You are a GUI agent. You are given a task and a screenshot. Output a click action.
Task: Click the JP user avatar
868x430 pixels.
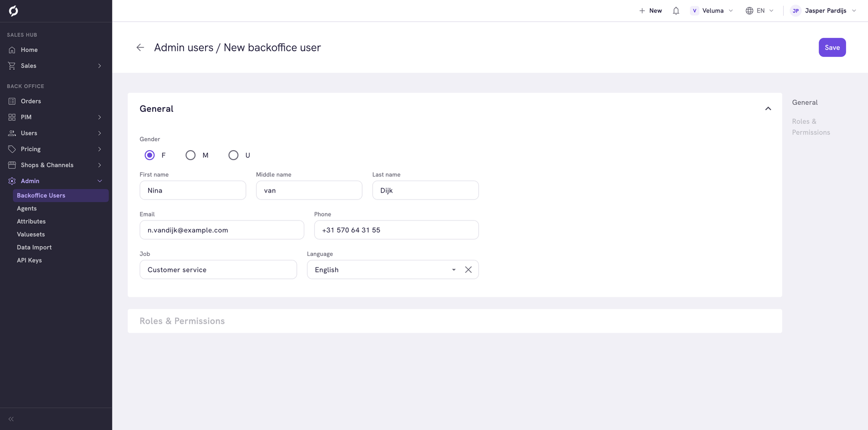796,10
